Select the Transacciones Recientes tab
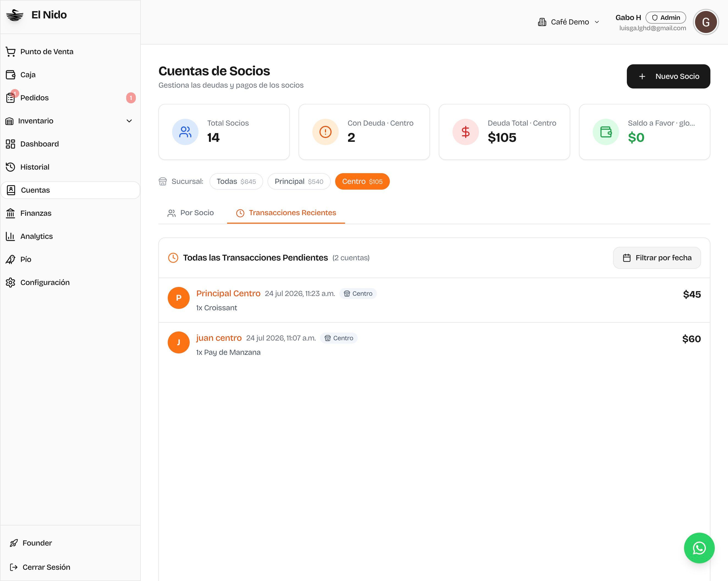This screenshot has width=728, height=581. (286, 213)
